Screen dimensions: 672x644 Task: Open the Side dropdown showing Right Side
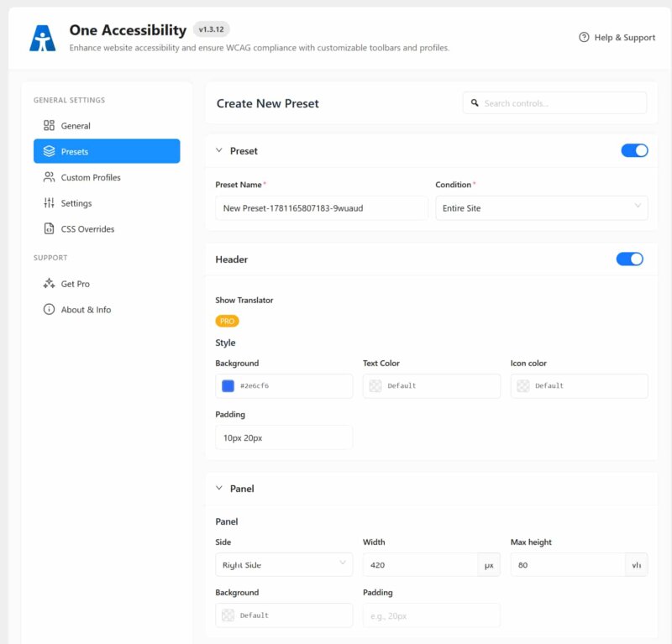(284, 565)
